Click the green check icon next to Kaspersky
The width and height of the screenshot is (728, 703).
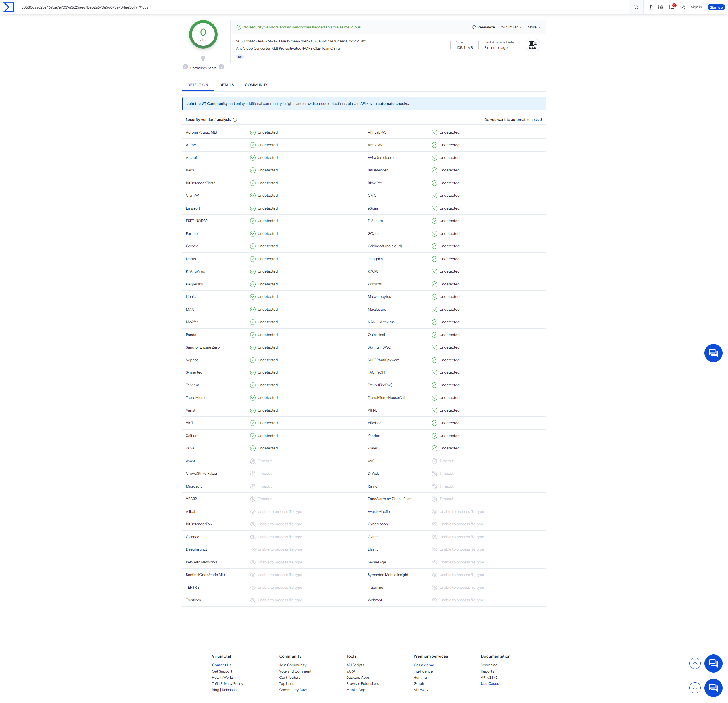[x=253, y=284]
